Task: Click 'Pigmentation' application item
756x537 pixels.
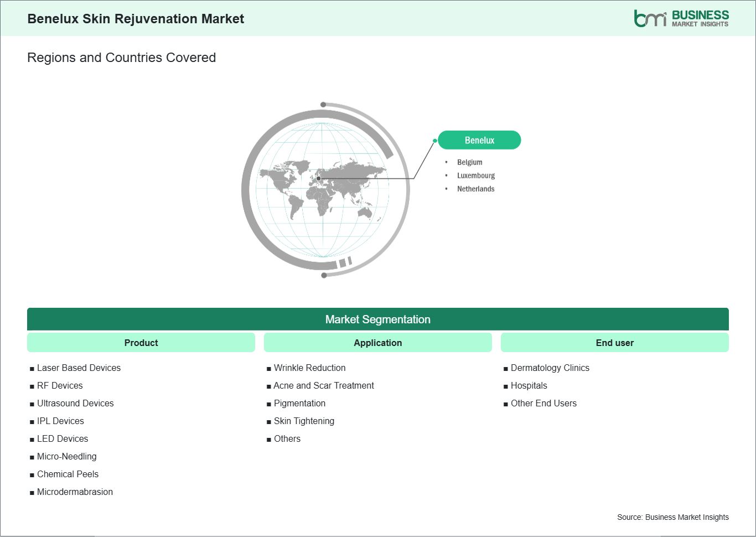Action: 299,403
